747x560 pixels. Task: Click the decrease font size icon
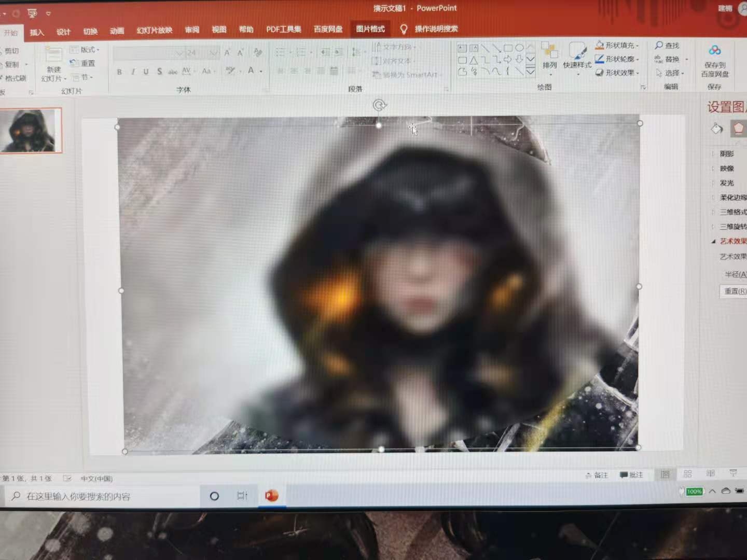point(240,53)
